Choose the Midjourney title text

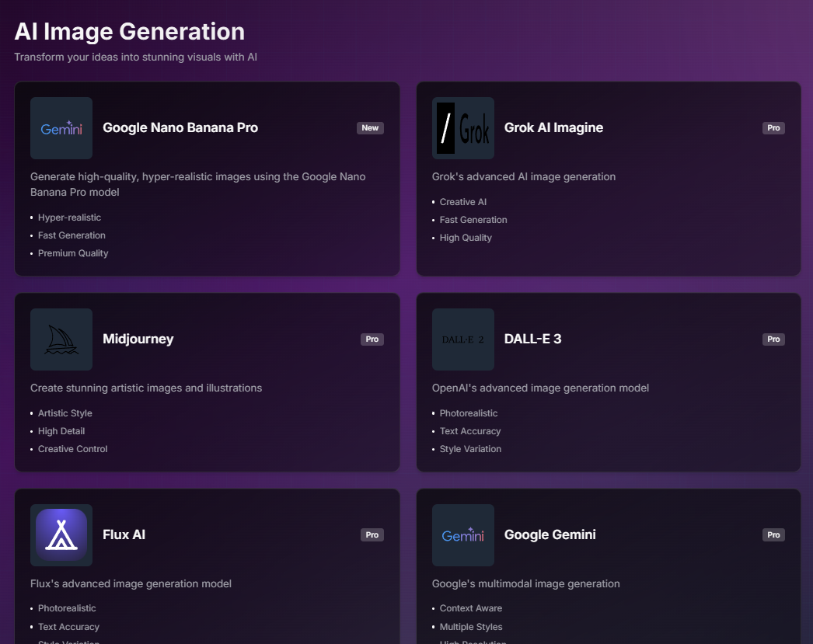point(138,339)
